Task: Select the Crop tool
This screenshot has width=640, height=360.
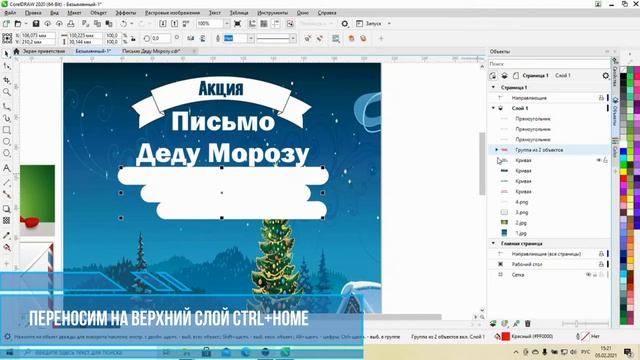Action: point(7,80)
